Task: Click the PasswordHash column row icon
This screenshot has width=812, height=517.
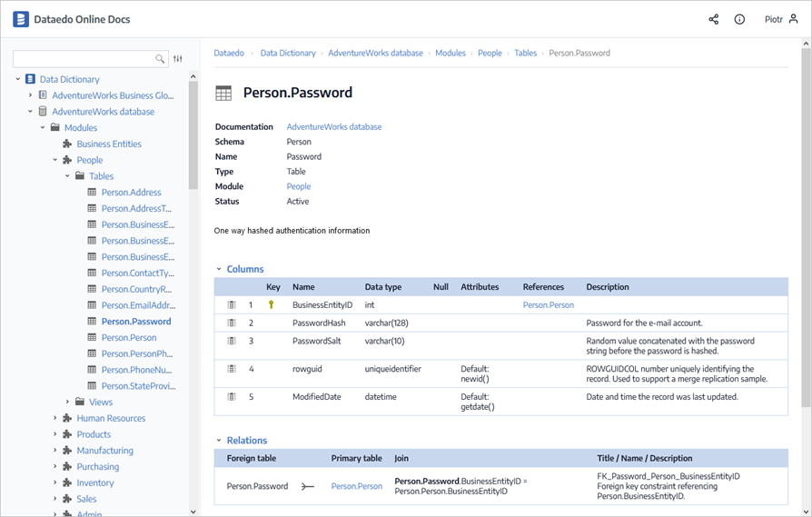Action: [x=232, y=323]
